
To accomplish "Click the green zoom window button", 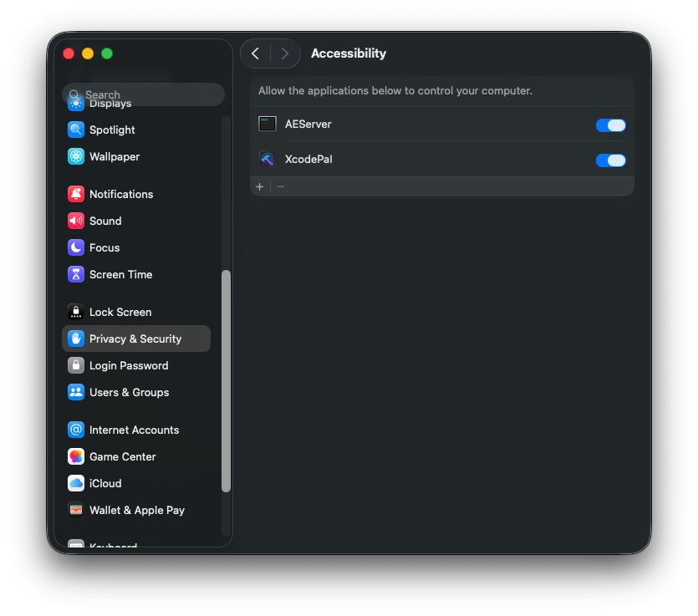I will [x=107, y=53].
